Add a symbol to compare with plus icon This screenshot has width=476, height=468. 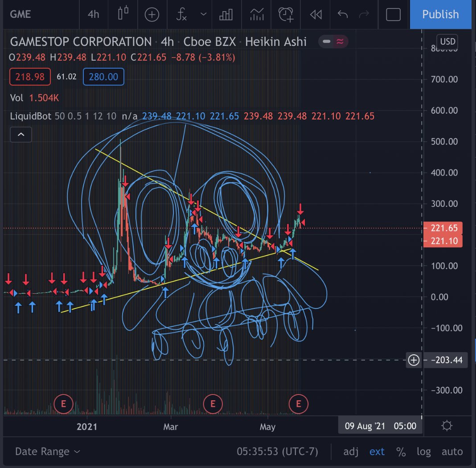(152, 15)
